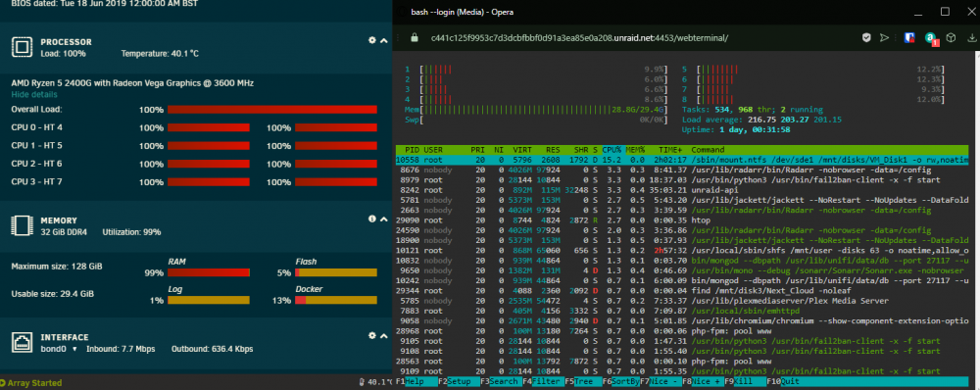Click the PID column header
The width and height of the screenshot is (980, 390).
[412, 150]
